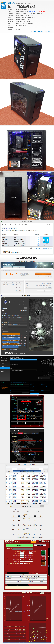Screen dimensions: 54x644
Task: Click the 3DMARK logo heading
Action: coord(27,258)
